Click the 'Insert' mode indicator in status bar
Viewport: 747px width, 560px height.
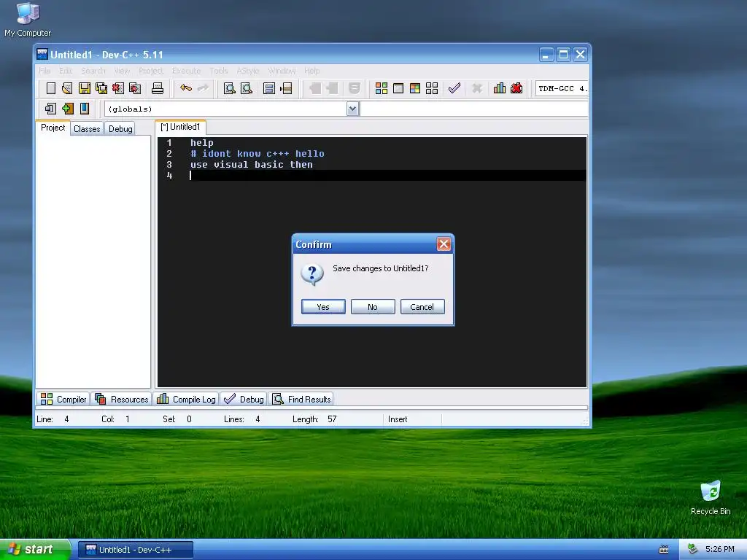398,419
